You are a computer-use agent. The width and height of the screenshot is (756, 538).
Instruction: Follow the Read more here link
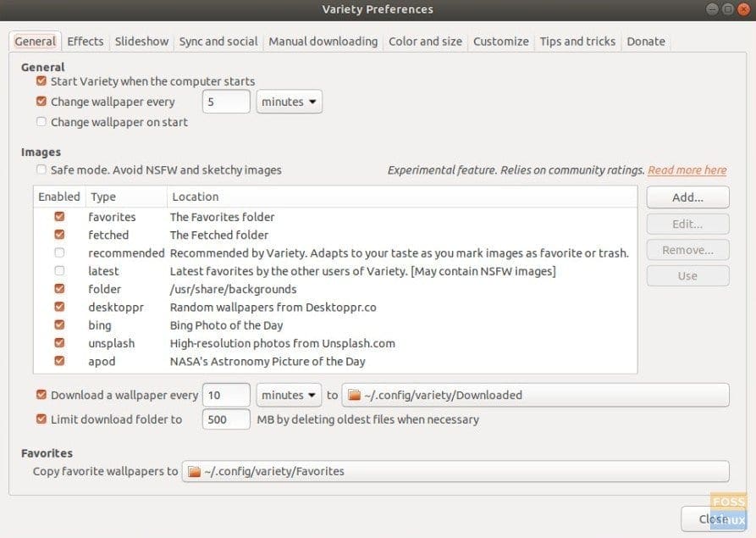[x=687, y=170]
